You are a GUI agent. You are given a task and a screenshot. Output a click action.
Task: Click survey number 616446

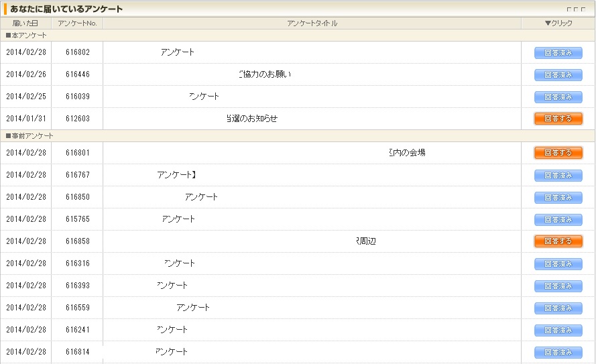point(78,74)
